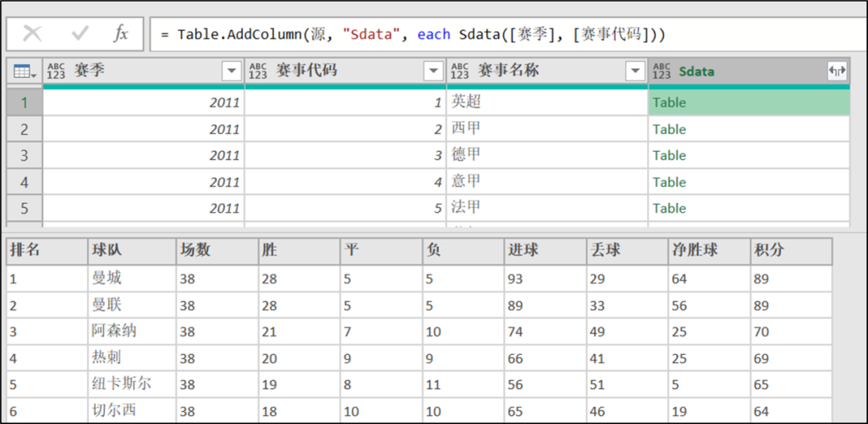Click 负 value 11 for 纽卡斯尔
868x424 pixels.
464,385
